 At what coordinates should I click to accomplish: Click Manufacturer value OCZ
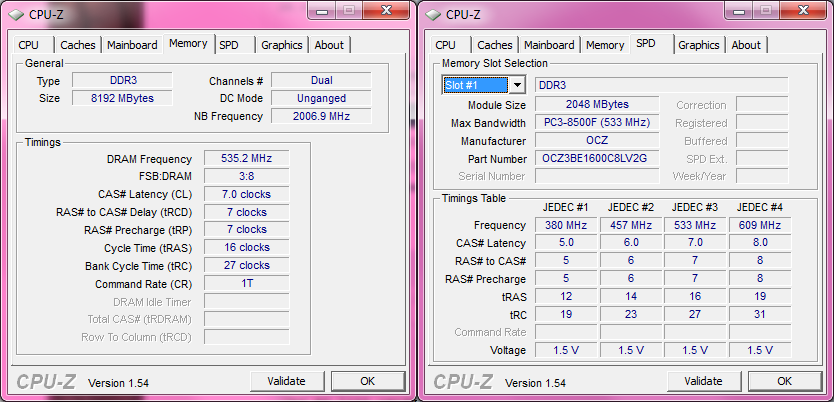(597, 141)
